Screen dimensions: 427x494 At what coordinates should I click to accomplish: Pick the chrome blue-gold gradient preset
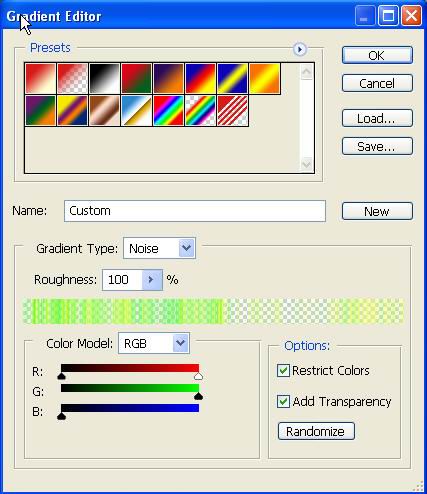pos(136,110)
